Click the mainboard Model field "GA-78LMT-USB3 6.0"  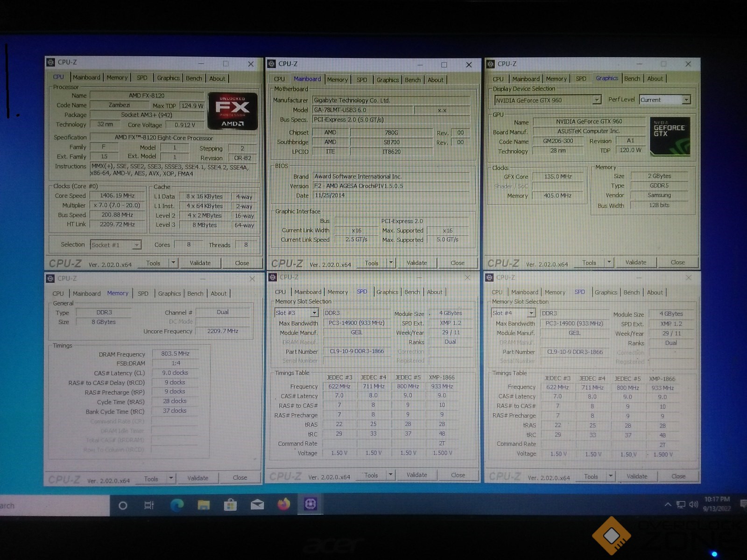pos(363,110)
